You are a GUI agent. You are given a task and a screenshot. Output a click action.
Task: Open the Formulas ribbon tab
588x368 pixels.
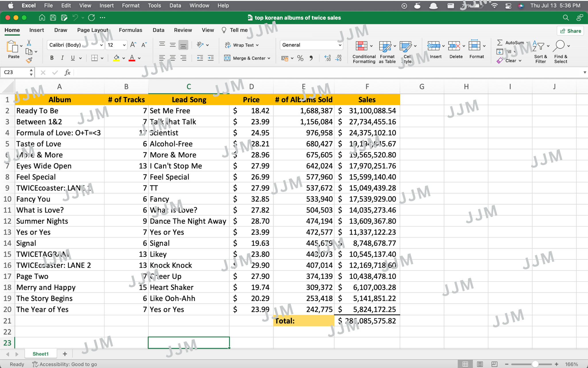[x=130, y=30]
